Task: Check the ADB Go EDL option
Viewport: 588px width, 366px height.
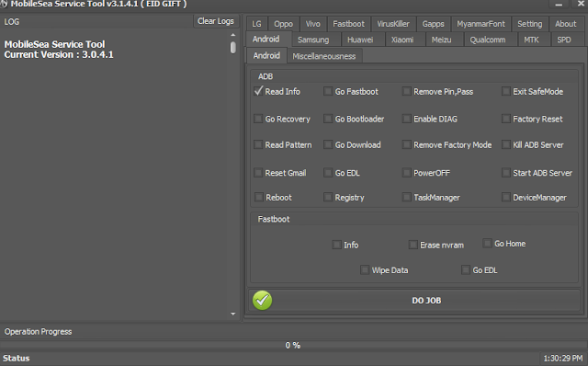Action: click(328, 173)
